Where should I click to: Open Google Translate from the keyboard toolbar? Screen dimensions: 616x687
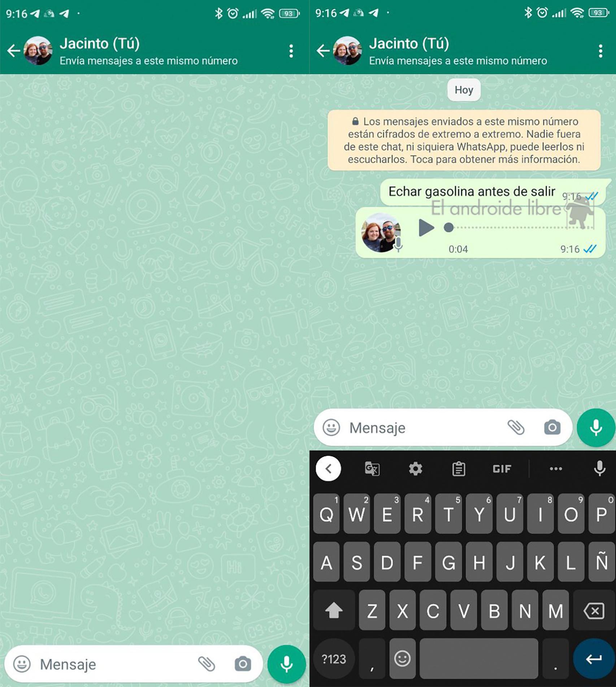[x=373, y=468]
